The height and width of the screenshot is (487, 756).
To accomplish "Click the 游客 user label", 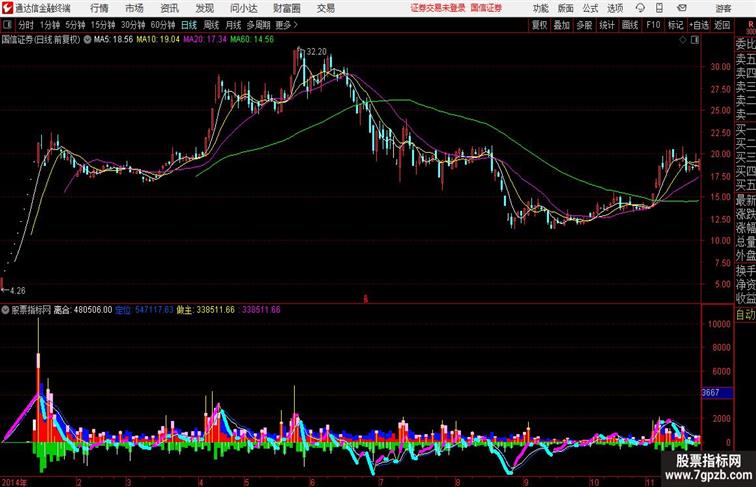I will pyautogui.click(x=723, y=8).
